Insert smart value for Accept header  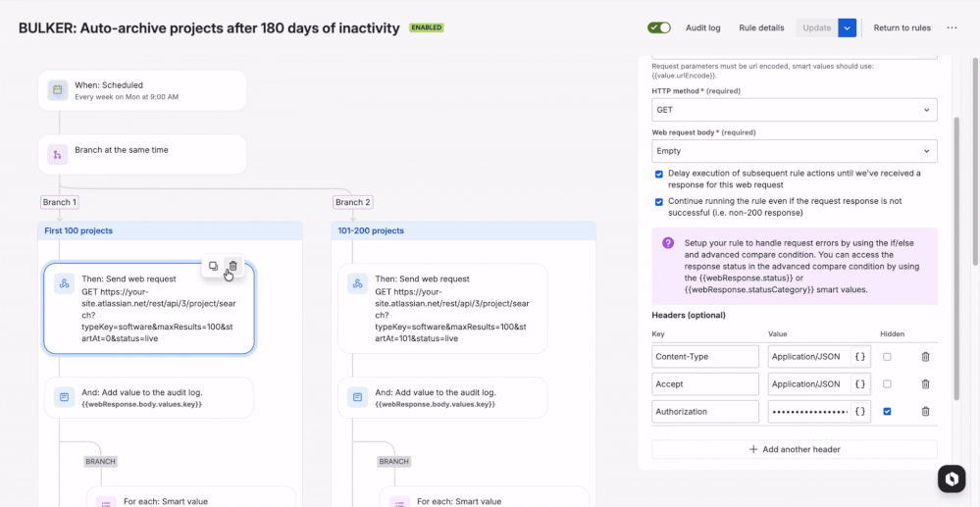pos(860,383)
